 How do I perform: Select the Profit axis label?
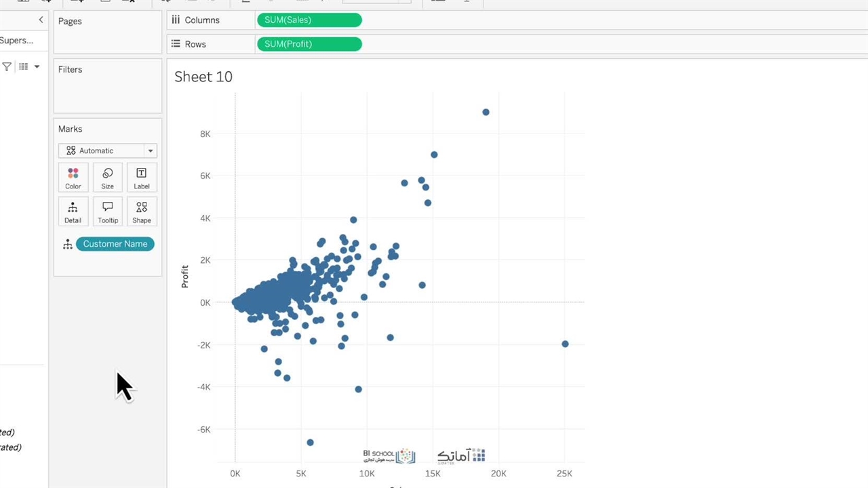point(185,277)
